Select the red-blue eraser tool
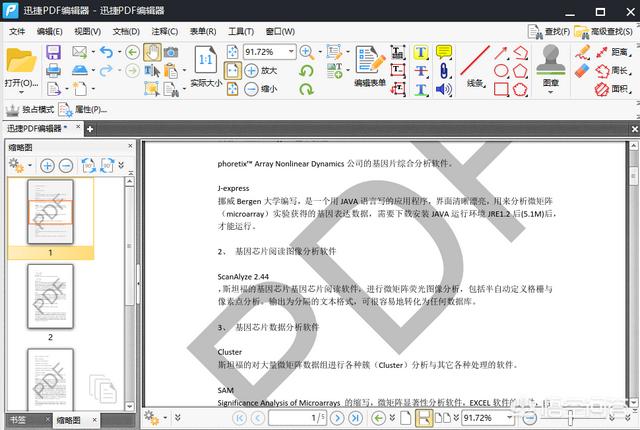Screen dimensions: 640x430 (x=582, y=71)
